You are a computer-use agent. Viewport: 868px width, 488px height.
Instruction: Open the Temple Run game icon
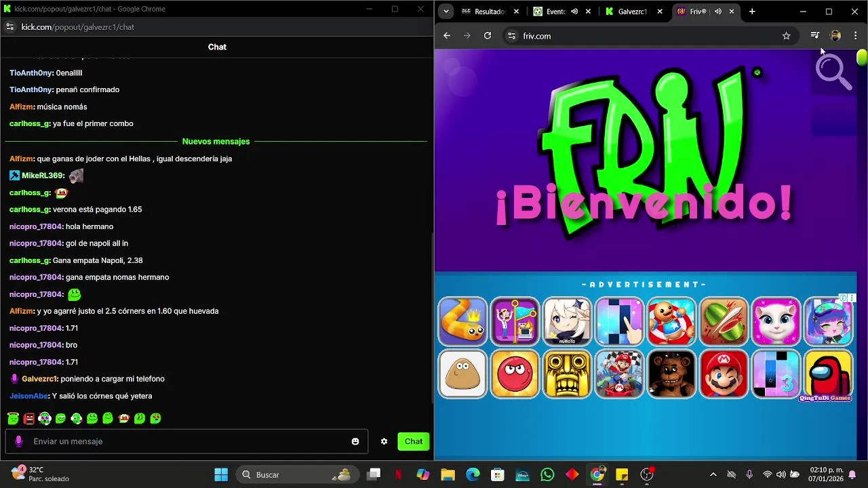point(567,373)
